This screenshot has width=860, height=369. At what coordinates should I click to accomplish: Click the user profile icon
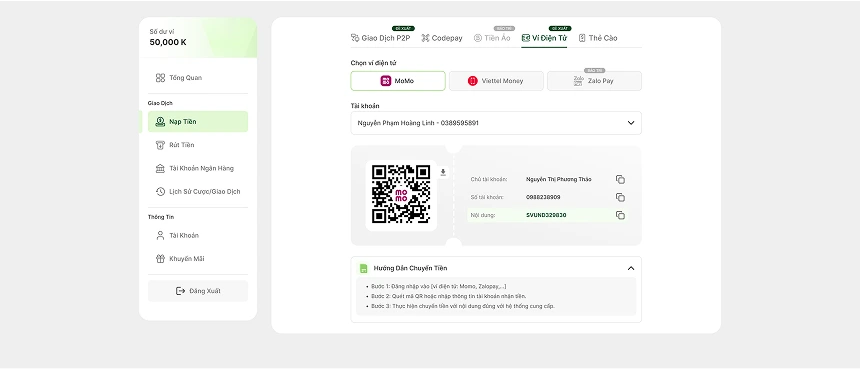(160, 236)
